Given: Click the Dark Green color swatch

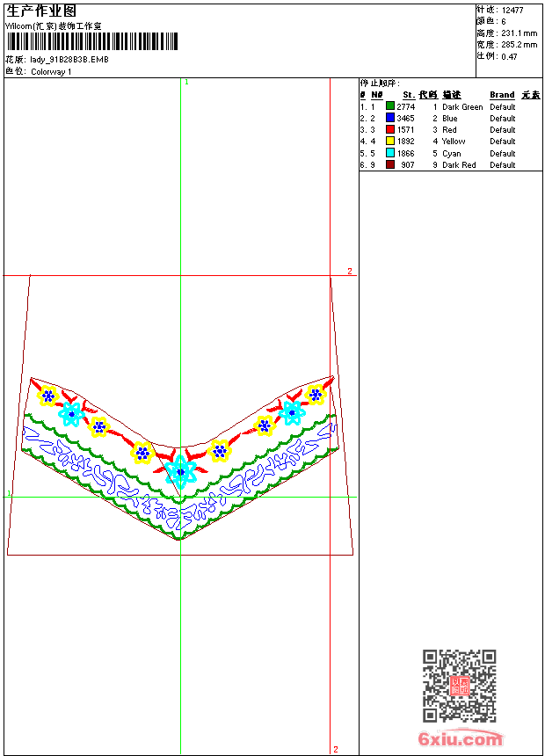Looking at the screenshot, I should (x=390, y=106).
